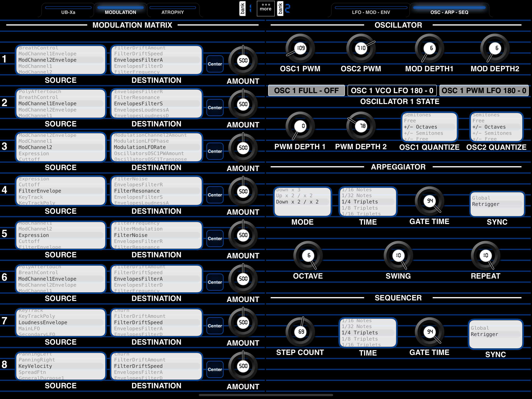Click Center button in matrix row 4
The image size is (532, 399).
pos(215,195)
